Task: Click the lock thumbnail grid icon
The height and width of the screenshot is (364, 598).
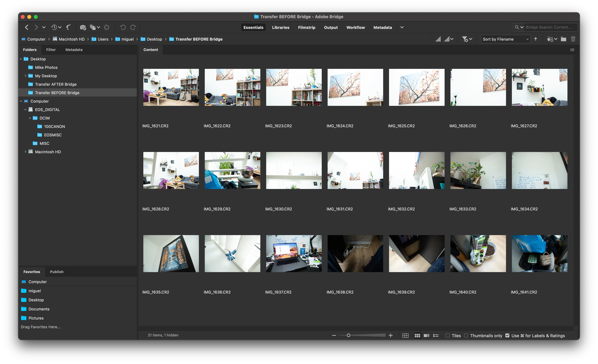Action: tap(405, 336)
